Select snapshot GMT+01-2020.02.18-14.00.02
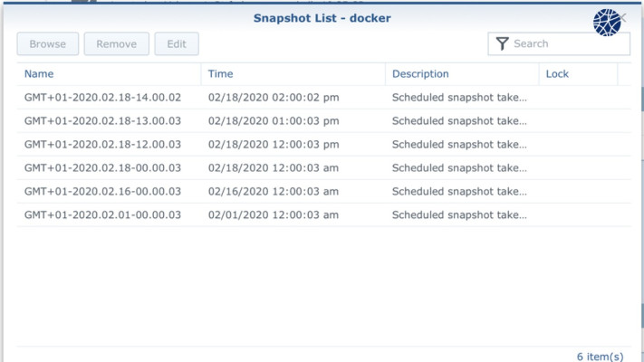 coord(102,98)
